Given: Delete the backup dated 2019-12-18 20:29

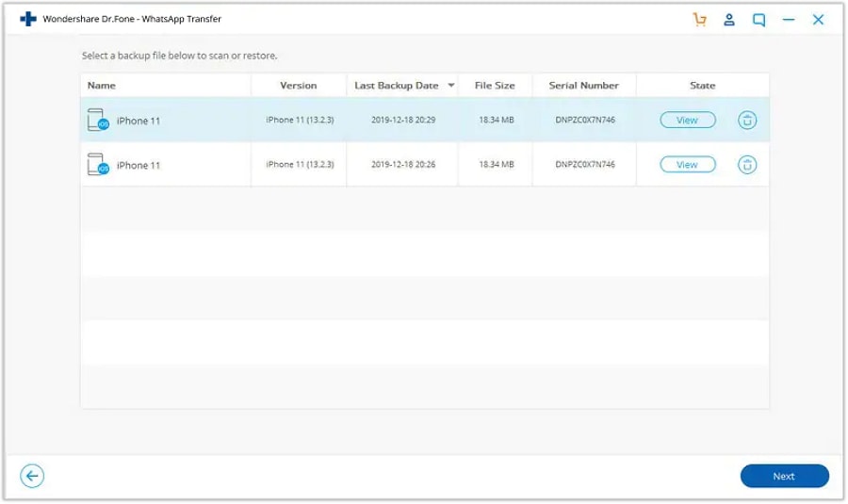Looking at the screenshot, I should click(747, 120).
